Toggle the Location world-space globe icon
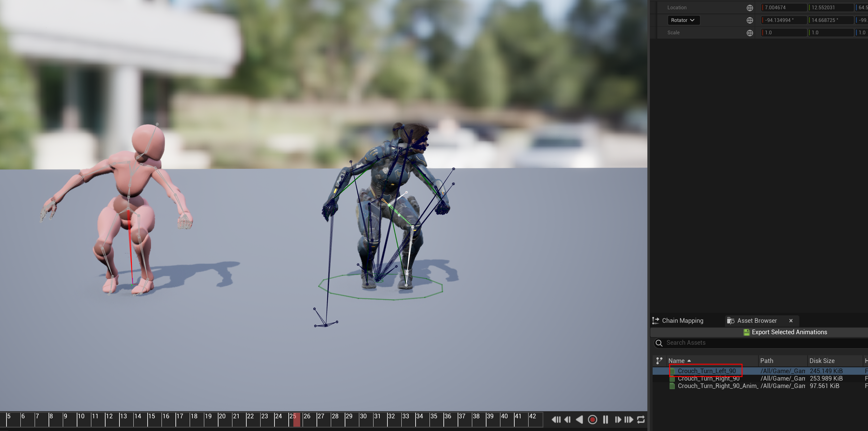 click(x=749, y=8)
